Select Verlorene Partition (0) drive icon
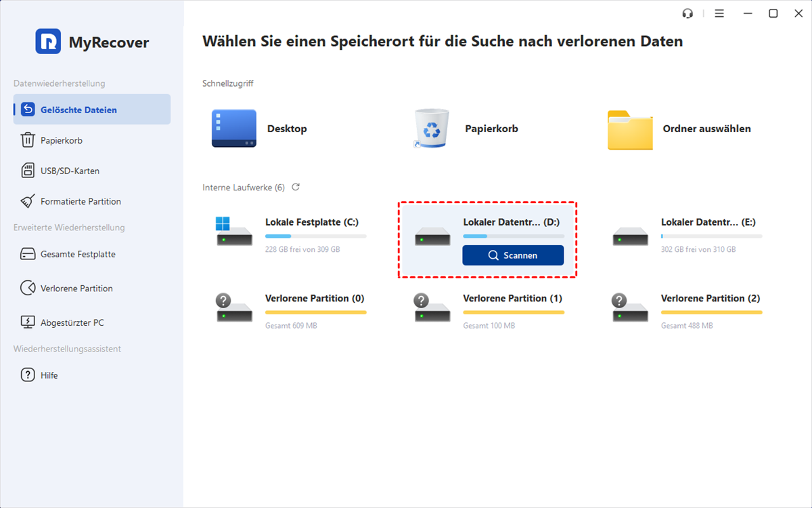Image resolution: width=812 pixels, height=508 pixels. tap(234, 308)
